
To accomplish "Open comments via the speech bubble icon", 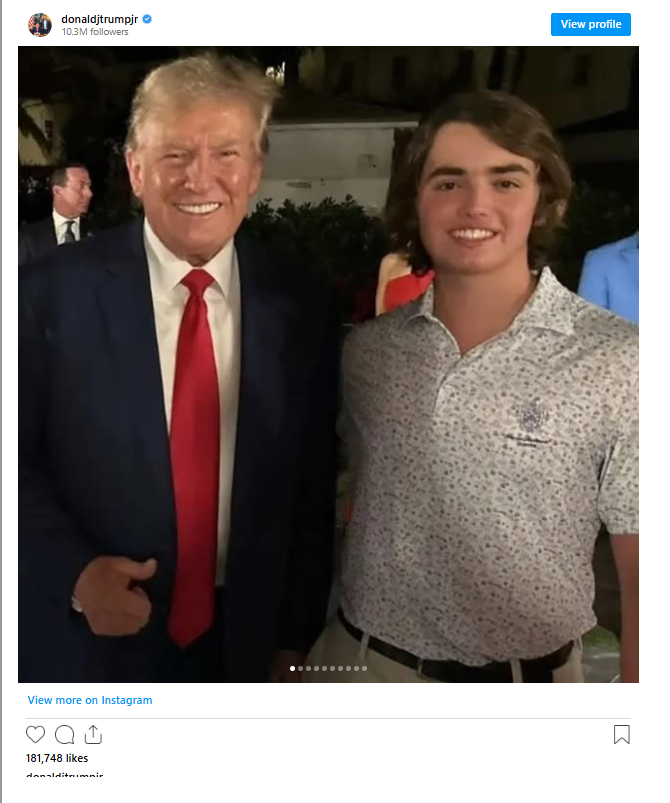I will click(x=65, y=735).
